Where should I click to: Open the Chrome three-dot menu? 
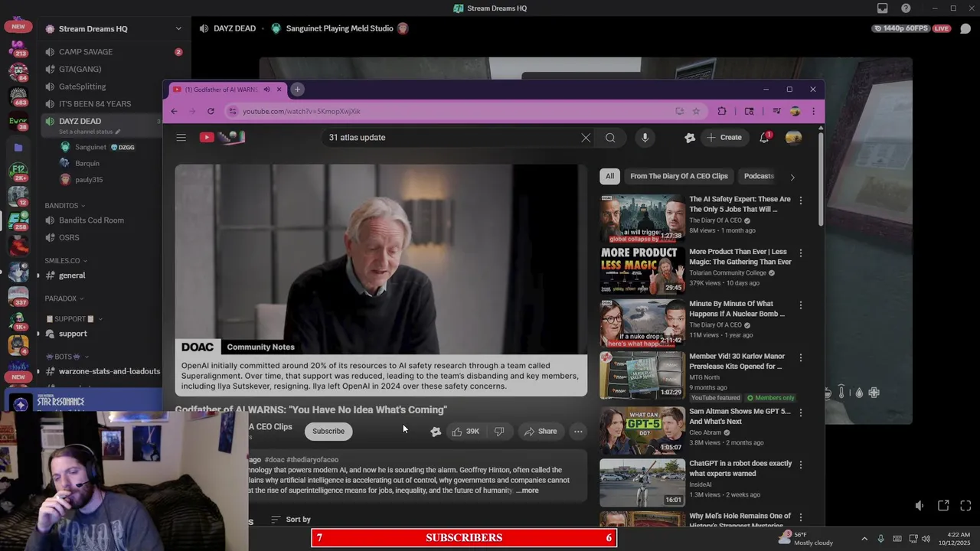tap(812, 112)
